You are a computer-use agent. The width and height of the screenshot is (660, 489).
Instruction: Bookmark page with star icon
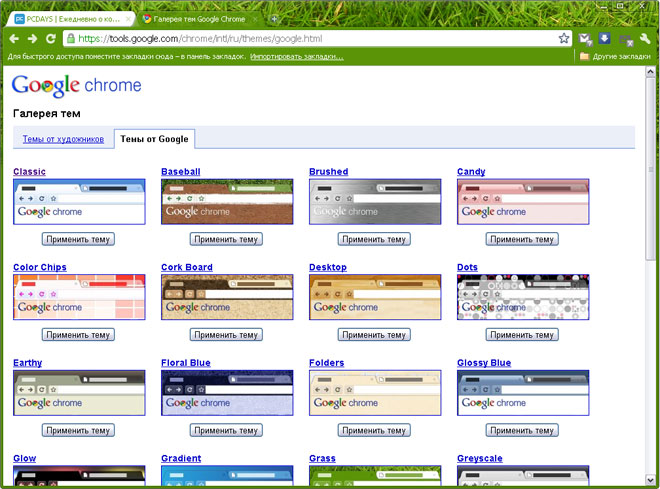[x=564, y=39]
